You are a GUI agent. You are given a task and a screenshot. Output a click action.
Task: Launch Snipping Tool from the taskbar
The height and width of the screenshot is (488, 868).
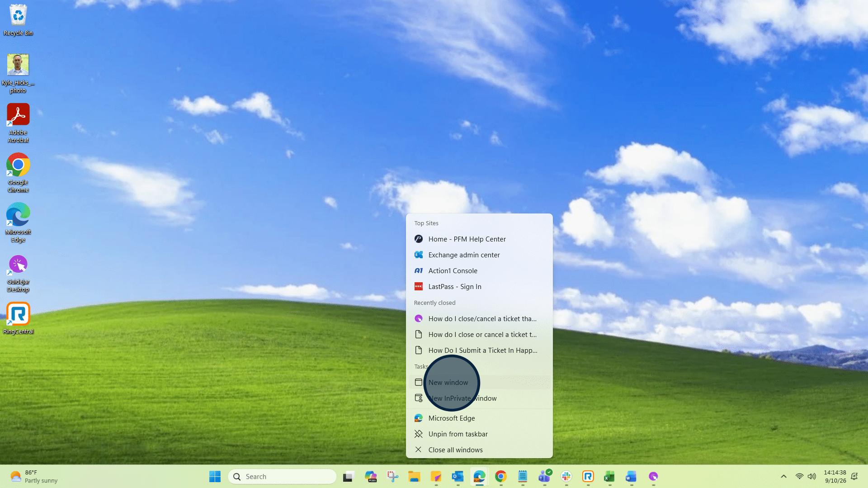(x=392, y=476)
